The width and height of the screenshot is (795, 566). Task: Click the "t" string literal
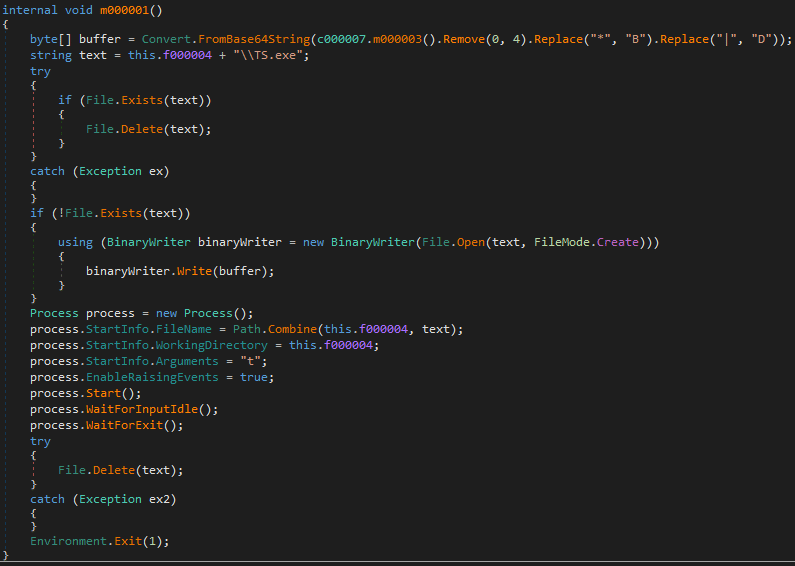click(250, 361)
